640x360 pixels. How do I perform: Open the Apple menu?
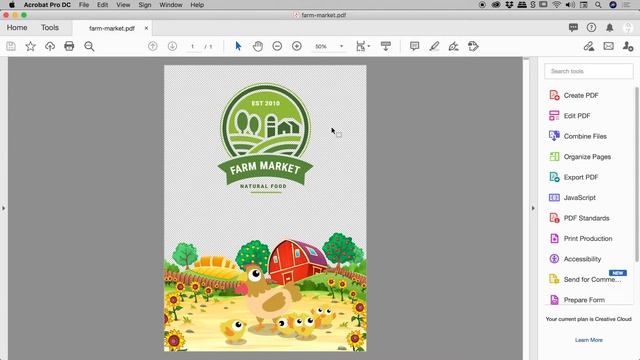click(x=11, y=5)
